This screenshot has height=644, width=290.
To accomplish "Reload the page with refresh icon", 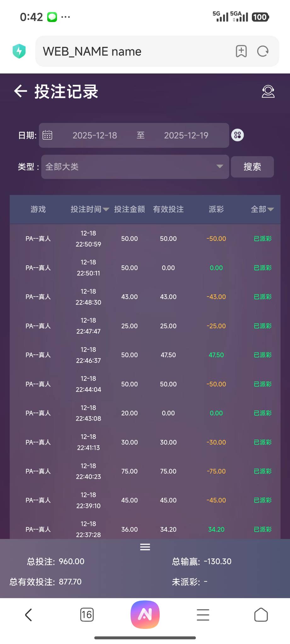I will [263, 51].
